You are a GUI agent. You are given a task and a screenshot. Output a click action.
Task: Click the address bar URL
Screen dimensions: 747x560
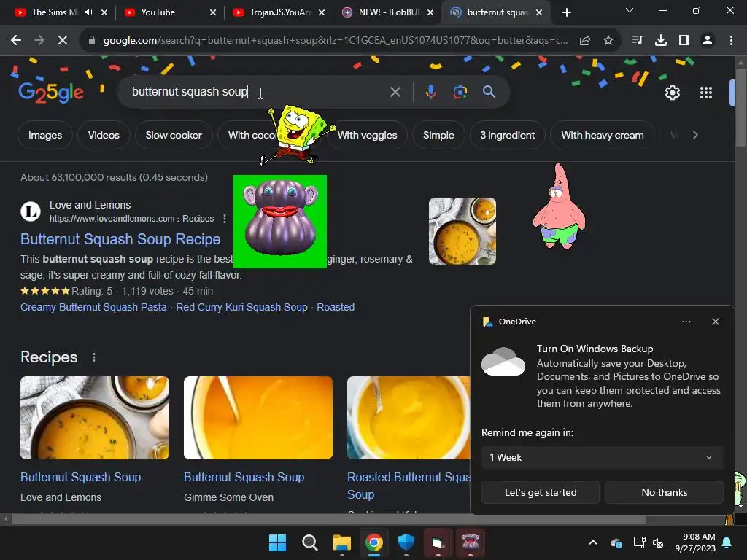[x=336, y=41]
